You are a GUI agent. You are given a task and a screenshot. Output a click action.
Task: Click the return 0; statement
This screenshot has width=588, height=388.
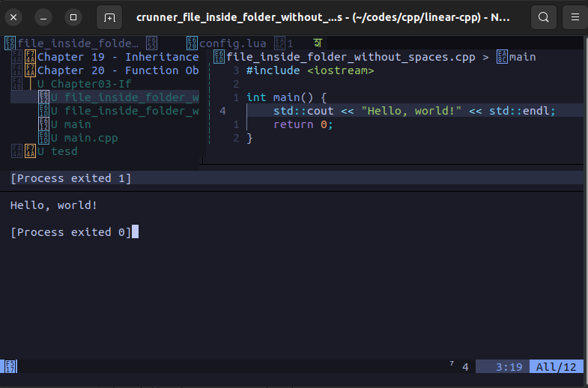pos(303,124)
